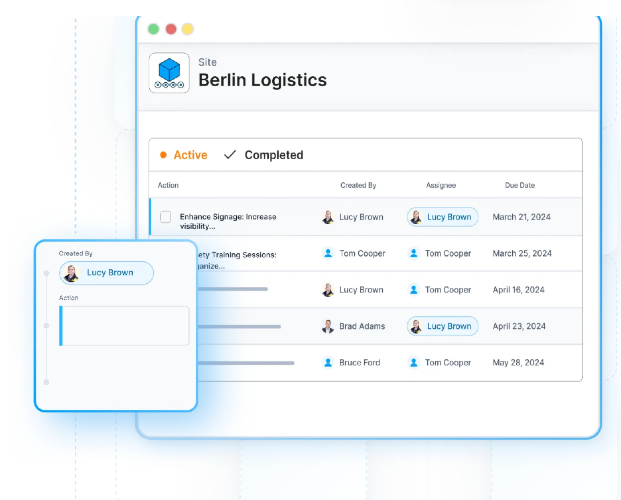The image size is (621, 500).
Task: Tick the Enhance Signage action checkbox
Action: click(x=166, y=217)
